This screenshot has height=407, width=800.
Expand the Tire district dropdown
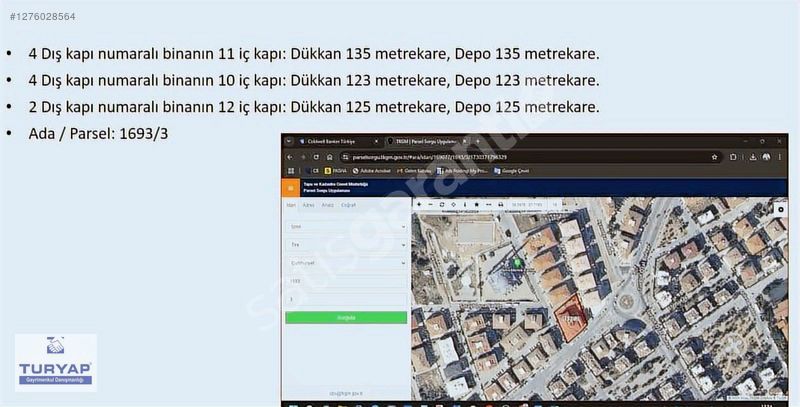[x=346, y=245]
